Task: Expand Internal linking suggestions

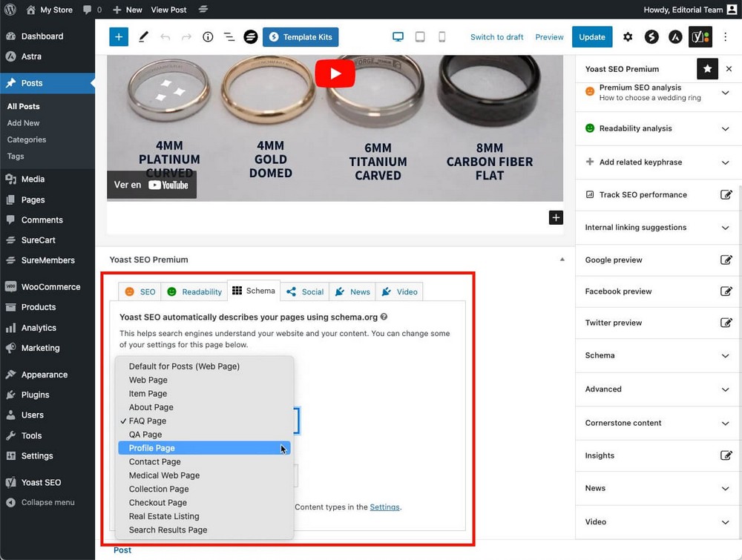Action: (658, 228)
